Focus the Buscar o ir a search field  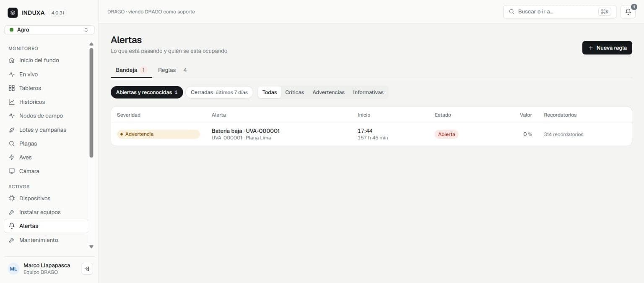(560, 12)
